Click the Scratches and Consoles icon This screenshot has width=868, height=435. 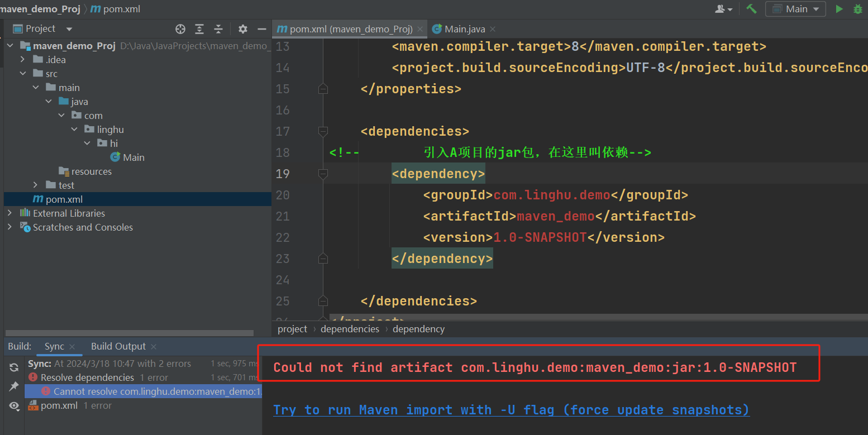click(25, 227)
